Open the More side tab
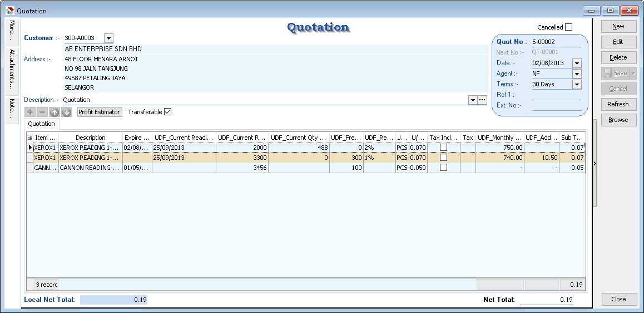Screen dimensions: 644x313 (x=12, y=31)
